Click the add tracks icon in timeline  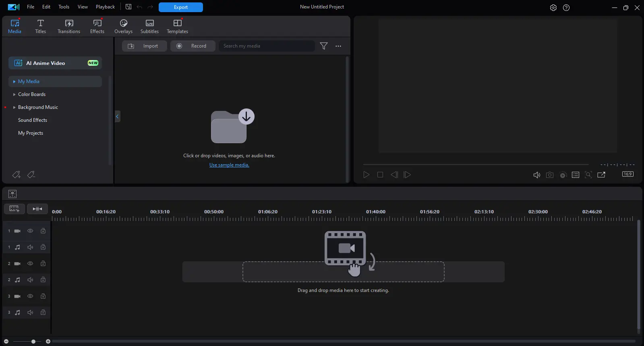[14, 208]
